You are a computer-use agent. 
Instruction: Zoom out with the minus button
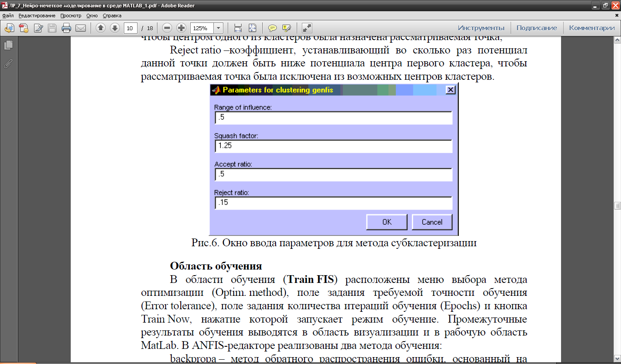(167, 28)
